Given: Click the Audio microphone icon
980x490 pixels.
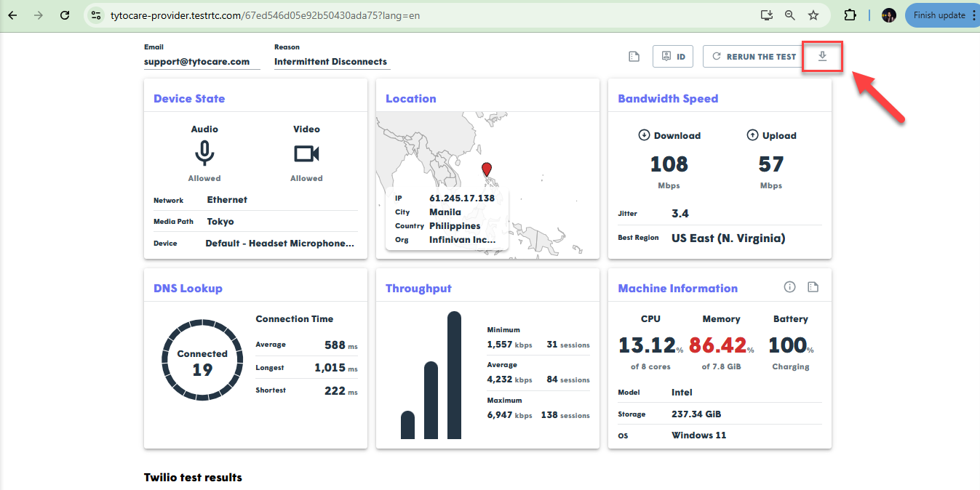Looking at the screenshot, I should 204,153.
